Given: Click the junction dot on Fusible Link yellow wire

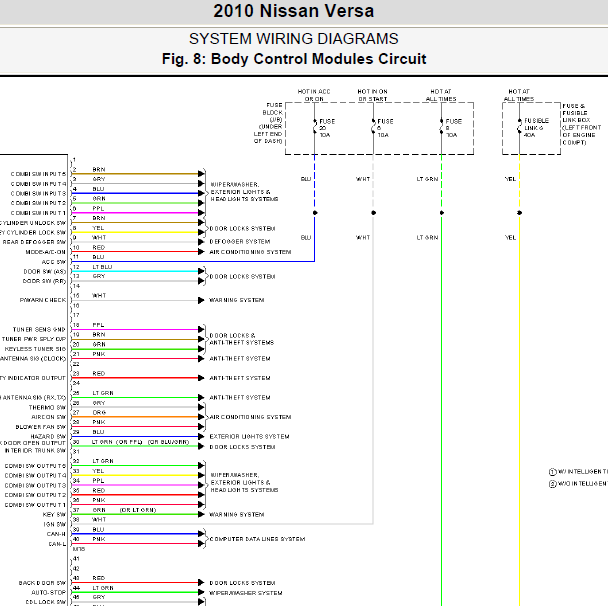Looking at the screenshot, I should pyautogui.click(x=520, y=213).
